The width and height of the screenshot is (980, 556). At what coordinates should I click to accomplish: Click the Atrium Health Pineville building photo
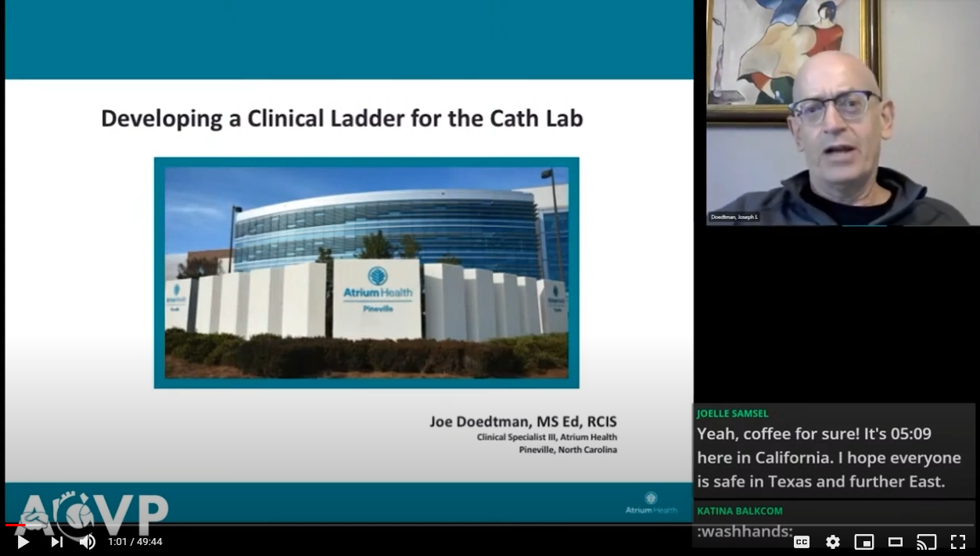367,273
